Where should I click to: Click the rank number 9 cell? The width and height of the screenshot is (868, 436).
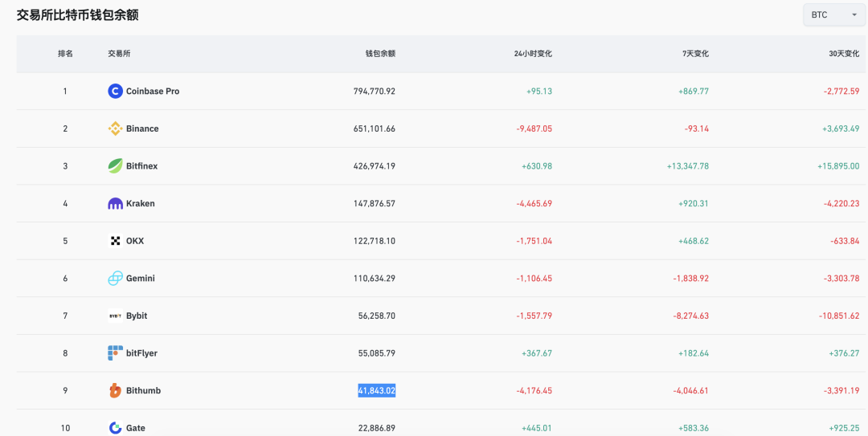click(65, 390)
